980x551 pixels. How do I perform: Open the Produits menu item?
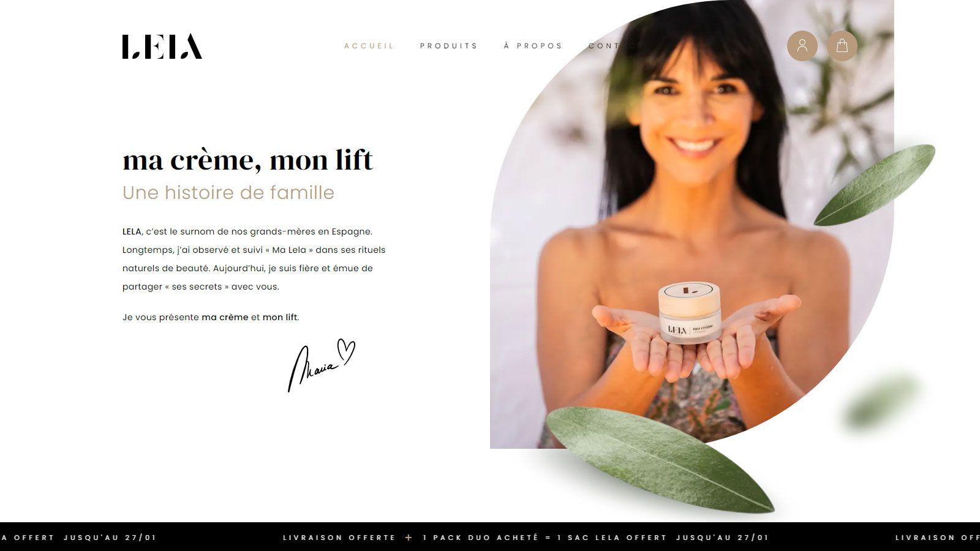449,46
